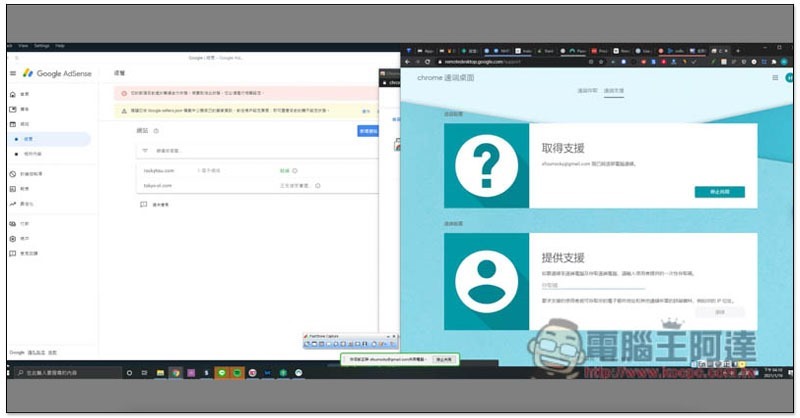Click stop sharing in the green sharing notification bar
Image resolution: width=800 pixels, height=418 pixels.
coord(443,360)
